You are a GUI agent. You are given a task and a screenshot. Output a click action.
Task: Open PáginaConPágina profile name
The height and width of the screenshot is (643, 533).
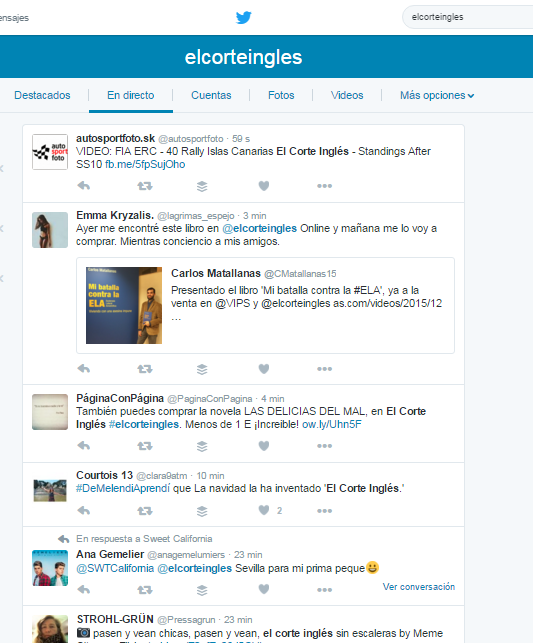tap(120, 398)
